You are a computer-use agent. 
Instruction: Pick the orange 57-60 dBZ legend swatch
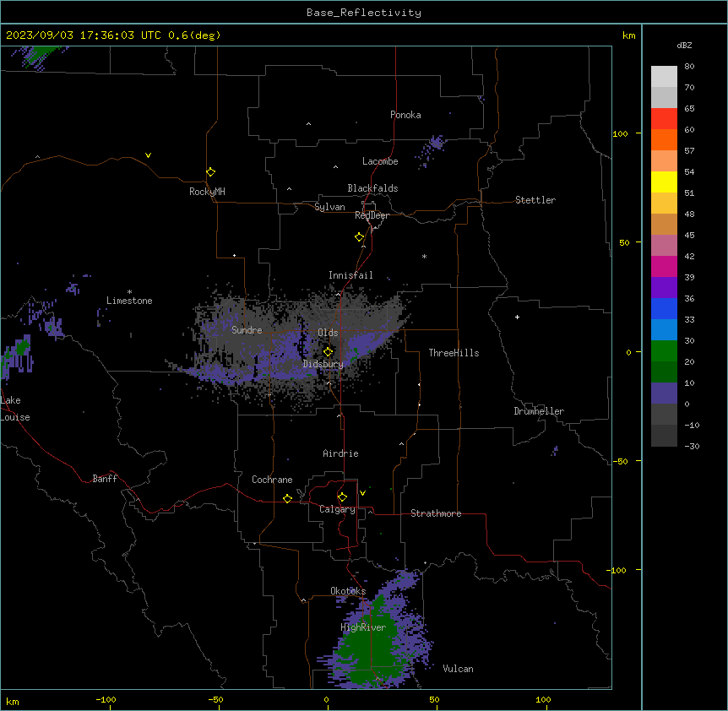click(x=664, y=139)
